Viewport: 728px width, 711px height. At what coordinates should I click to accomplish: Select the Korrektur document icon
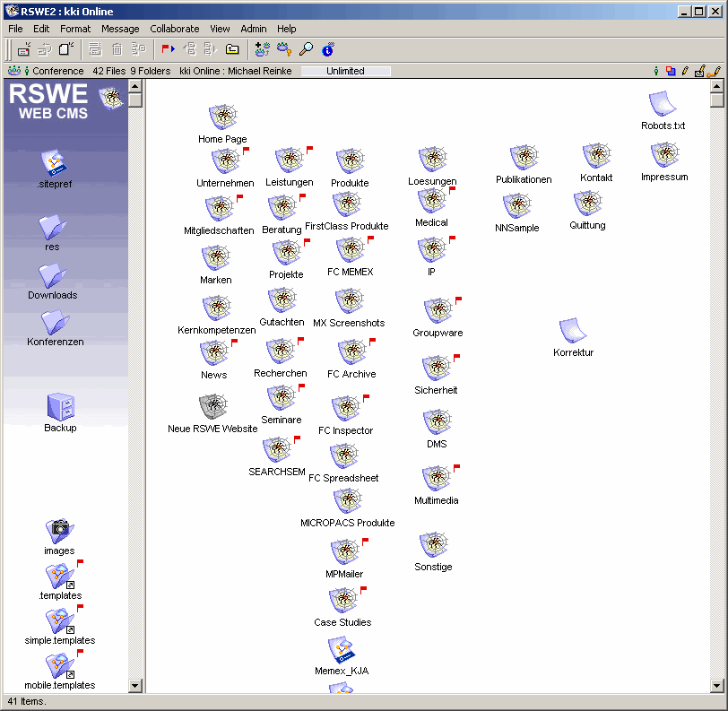pyautogui.click(x=573, y=330)
